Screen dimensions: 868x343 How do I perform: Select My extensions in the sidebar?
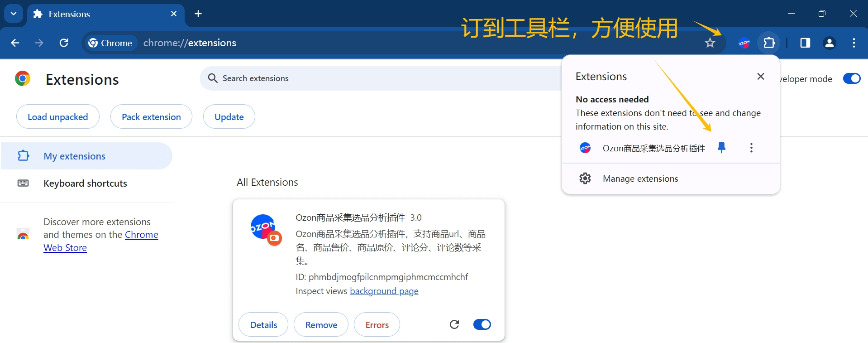pos(86,156)
